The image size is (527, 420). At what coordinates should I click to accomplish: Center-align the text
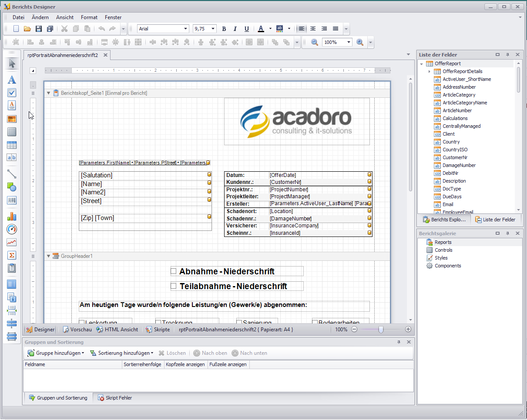(313, 29)
